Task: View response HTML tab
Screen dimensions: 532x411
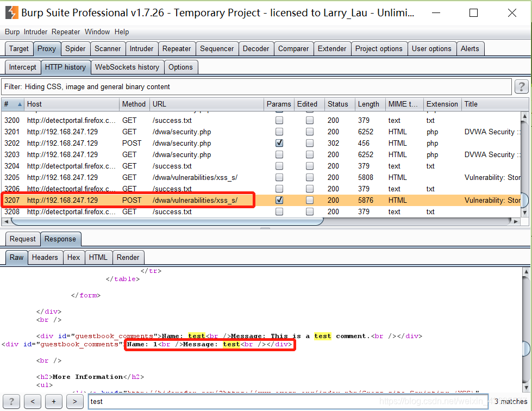Action: tap(98, 258)
